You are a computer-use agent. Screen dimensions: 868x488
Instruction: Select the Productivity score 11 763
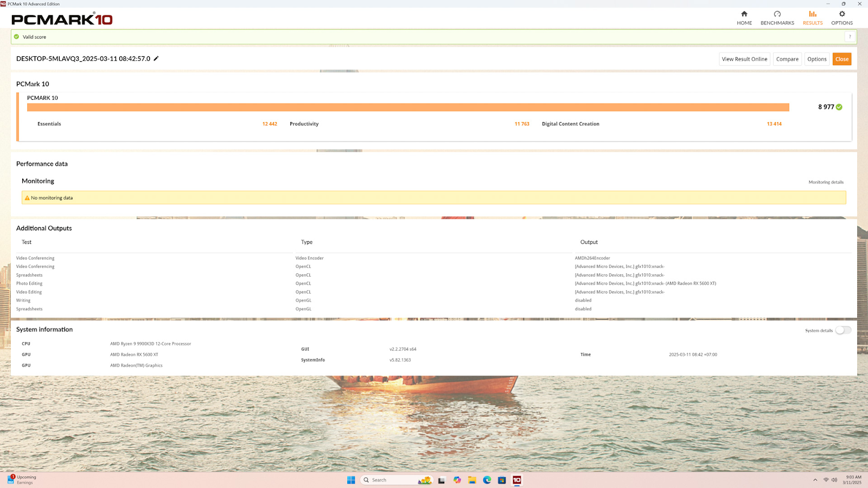tap(522, 124)
